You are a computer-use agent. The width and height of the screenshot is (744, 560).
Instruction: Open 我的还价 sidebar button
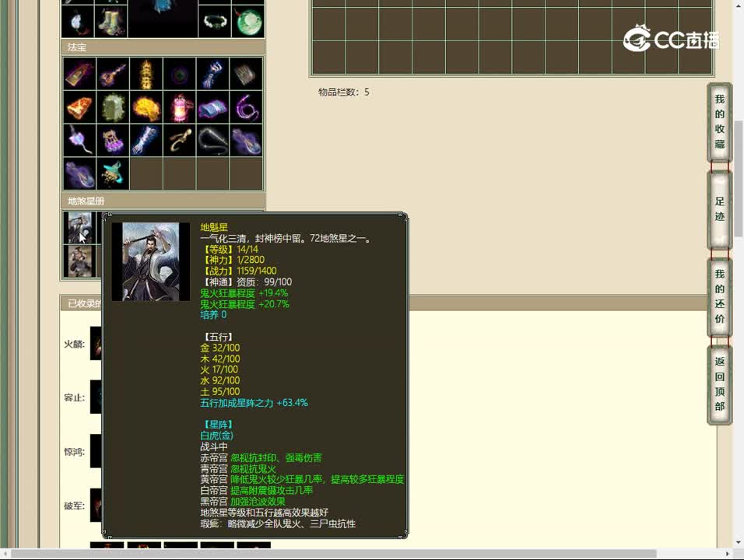pos(719,296)
